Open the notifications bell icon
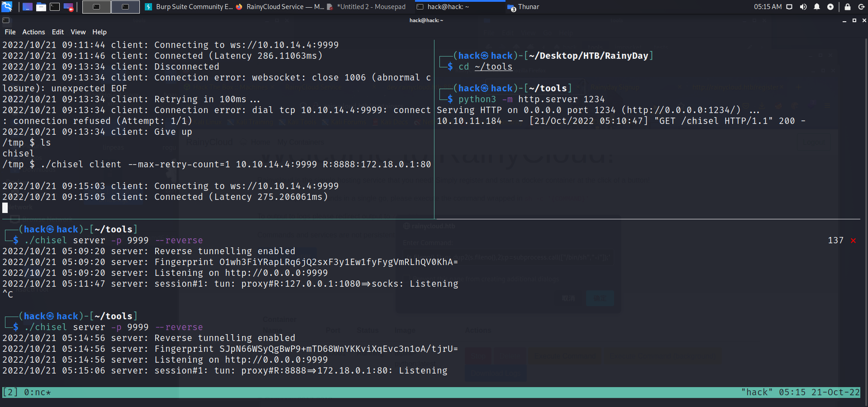Image resolution: width=868 pixels, height=407 pixels. pos(817,7)
